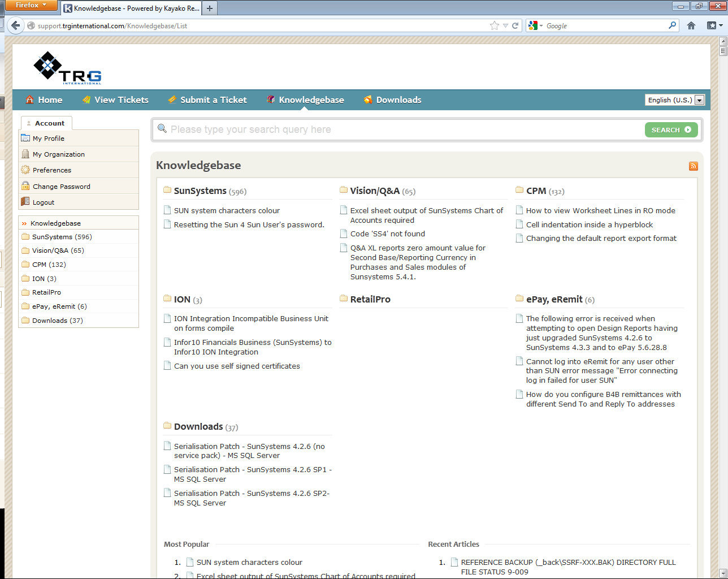Open ION (3) in sidebar list
Viewport: 728px width, 579px height.
point(44,279)
